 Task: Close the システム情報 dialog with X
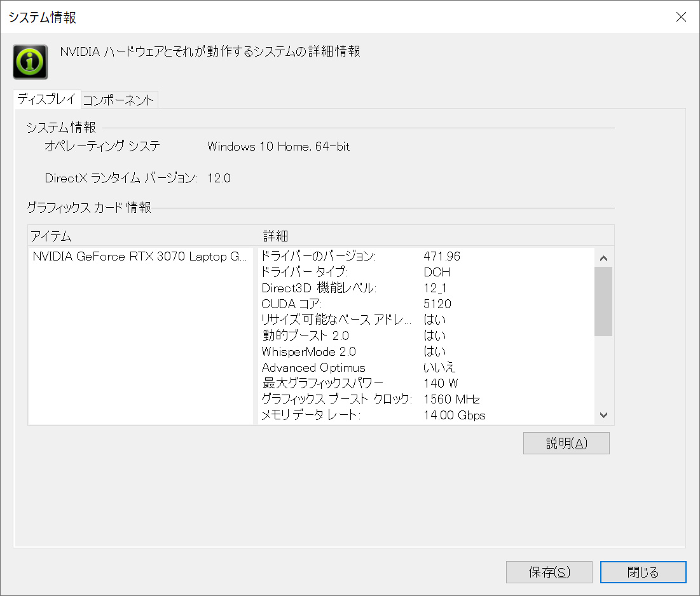click(x=681, y=17)
